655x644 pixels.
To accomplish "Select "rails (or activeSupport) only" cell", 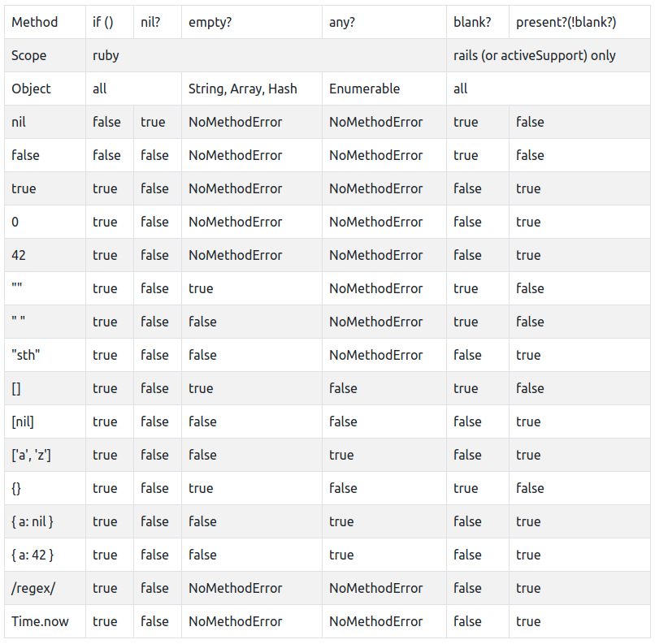I will coord(534,55).
